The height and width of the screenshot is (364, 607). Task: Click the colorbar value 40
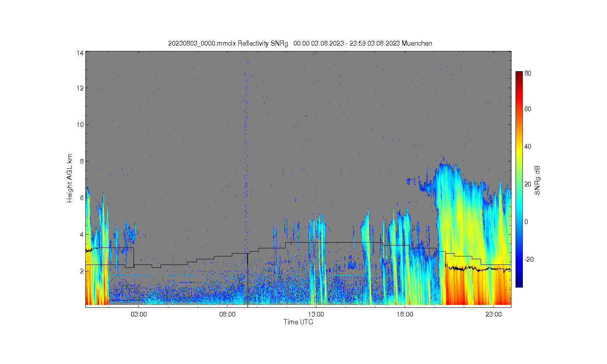528,147
